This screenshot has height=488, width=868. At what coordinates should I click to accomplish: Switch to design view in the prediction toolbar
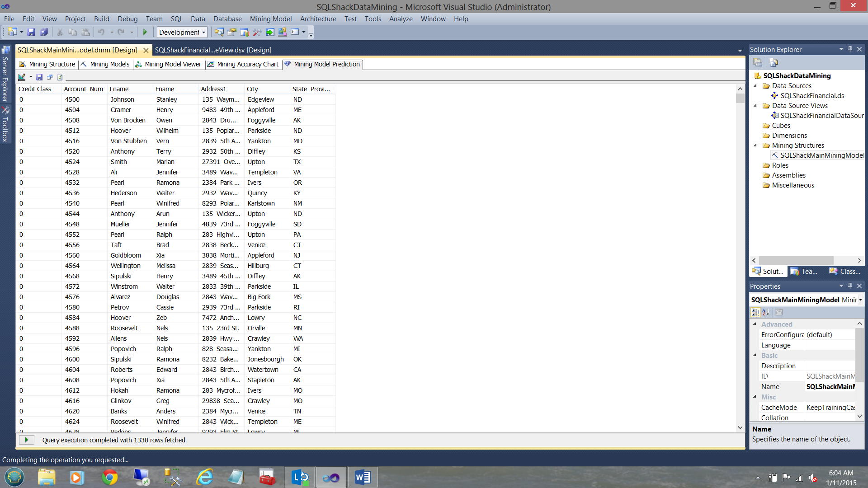coord(22,77)
